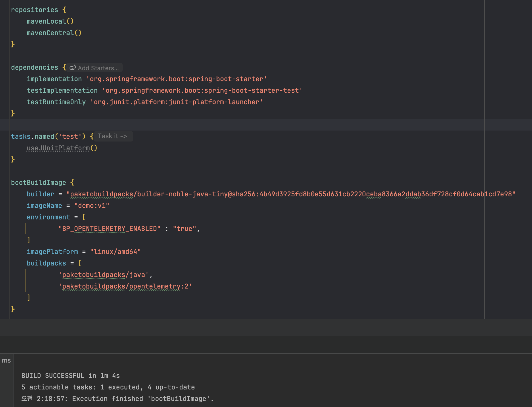532x407 pixels.
Task: Click the builder property name
Action: point(40,194)
